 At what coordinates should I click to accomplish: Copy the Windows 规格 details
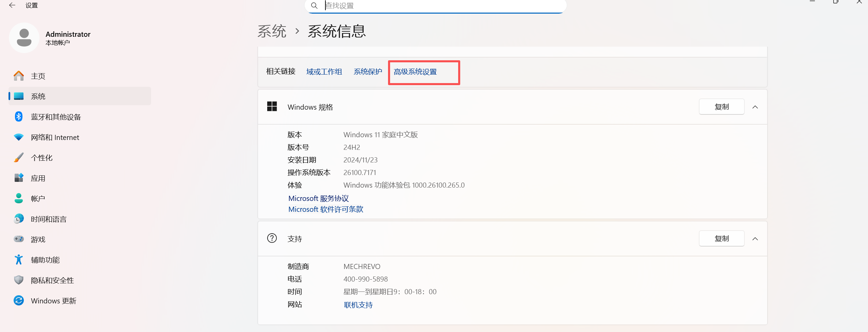pyautogui.click(x=722, y=107)
